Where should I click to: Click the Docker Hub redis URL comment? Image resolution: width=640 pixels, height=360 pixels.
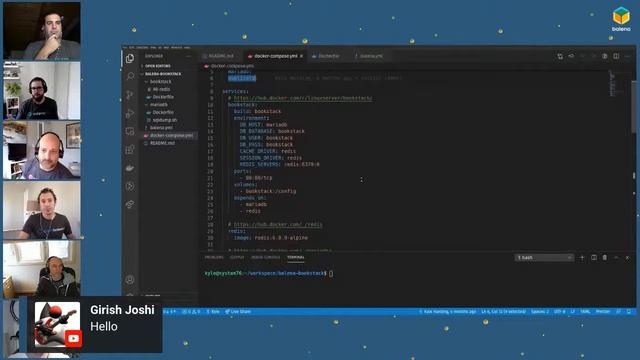point(278,224)
